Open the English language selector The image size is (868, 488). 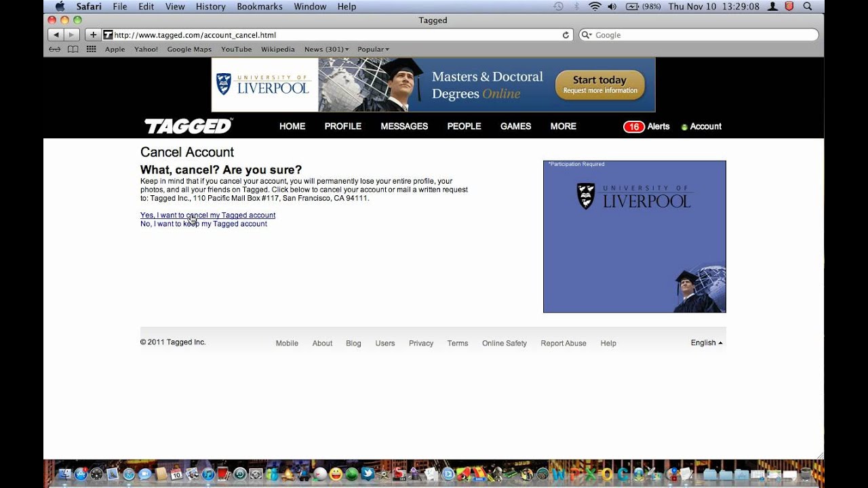click(x=707, y=343)
